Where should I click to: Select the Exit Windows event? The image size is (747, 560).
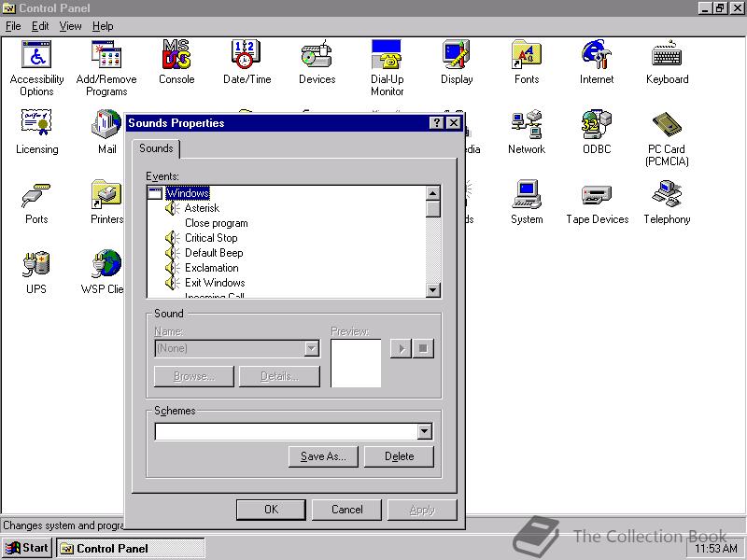click(215, 283)
